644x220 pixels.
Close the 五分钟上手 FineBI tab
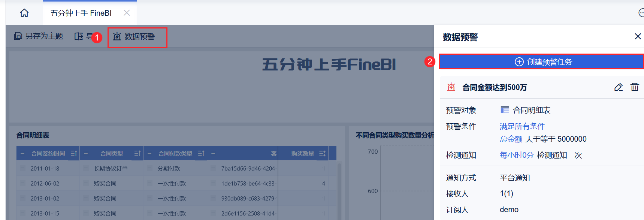(127, 13)
